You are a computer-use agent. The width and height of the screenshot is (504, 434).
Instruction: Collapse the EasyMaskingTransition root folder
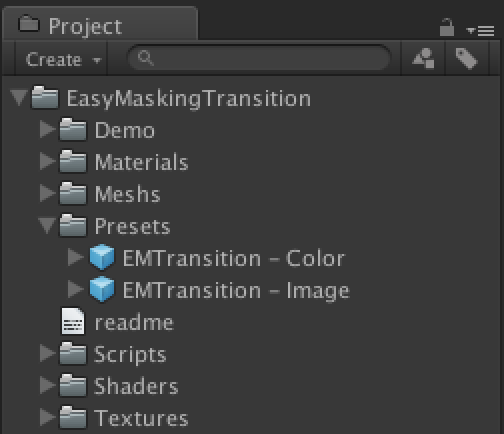coord(19,97)
